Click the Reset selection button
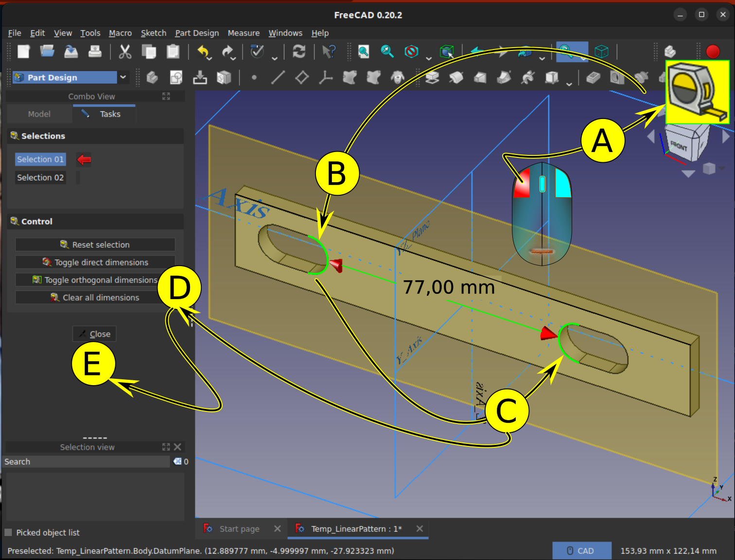Viewport: 735px width, 560px height. tap(95, 245)
